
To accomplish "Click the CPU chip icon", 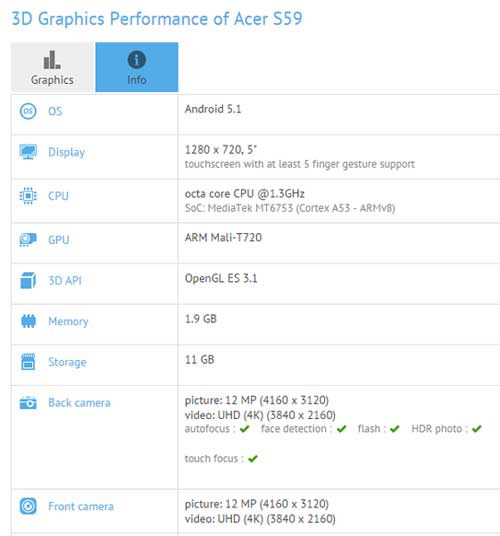I will [x=28, y=196].
